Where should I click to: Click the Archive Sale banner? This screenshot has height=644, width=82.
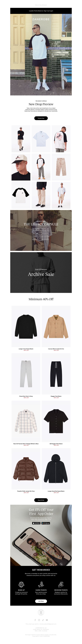click(x=41, y=272)
